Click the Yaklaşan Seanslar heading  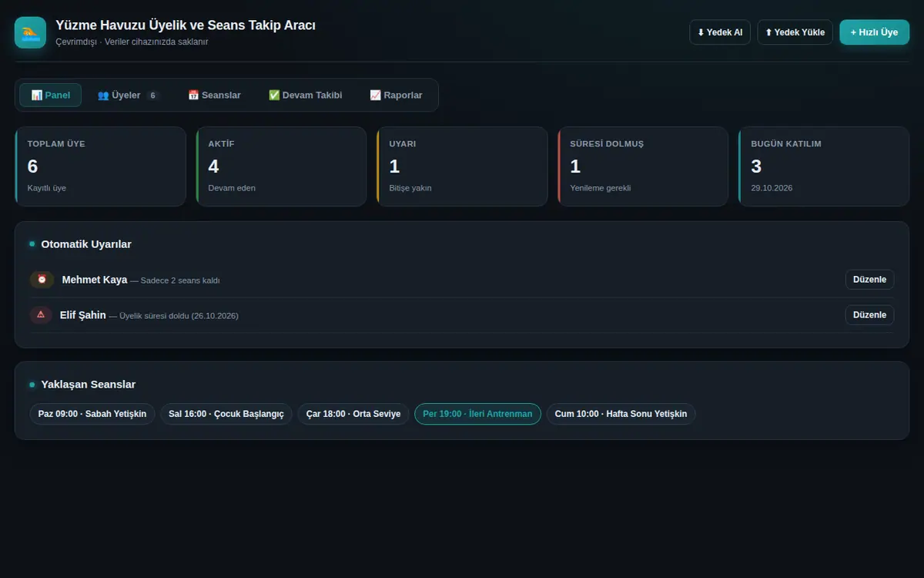[x=89, y=385]
